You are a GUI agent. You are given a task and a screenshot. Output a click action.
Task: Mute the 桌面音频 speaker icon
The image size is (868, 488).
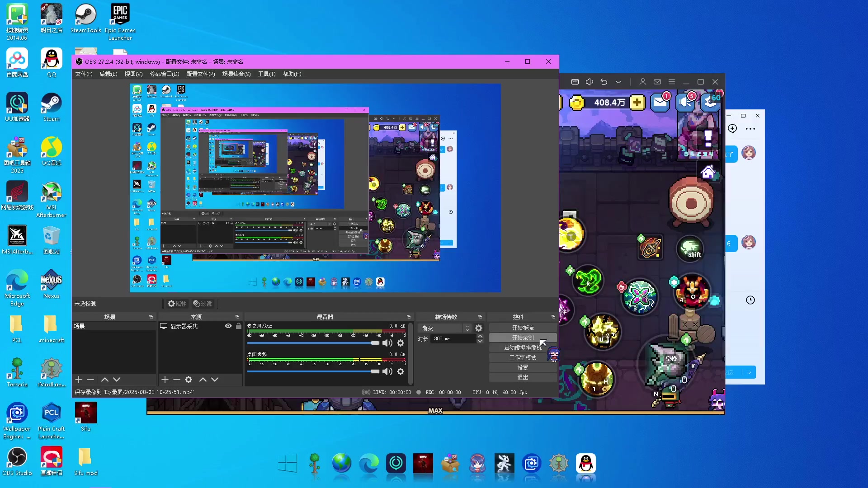point(387,371)
